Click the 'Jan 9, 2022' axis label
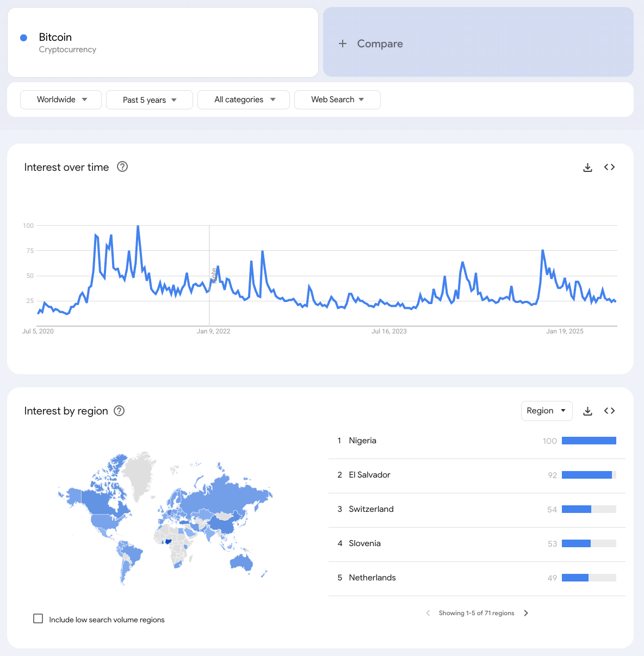This screenshot has height=656, width=644. (213, 331)
